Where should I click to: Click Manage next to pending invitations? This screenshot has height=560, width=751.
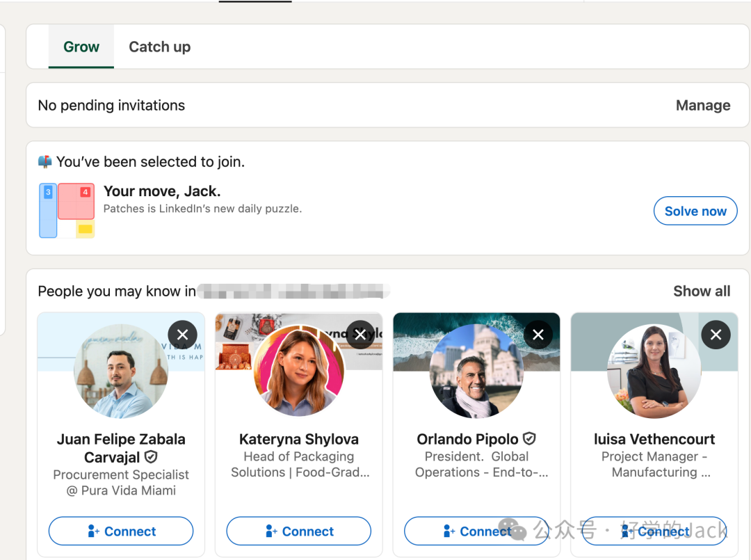click(x=702, y=105)
